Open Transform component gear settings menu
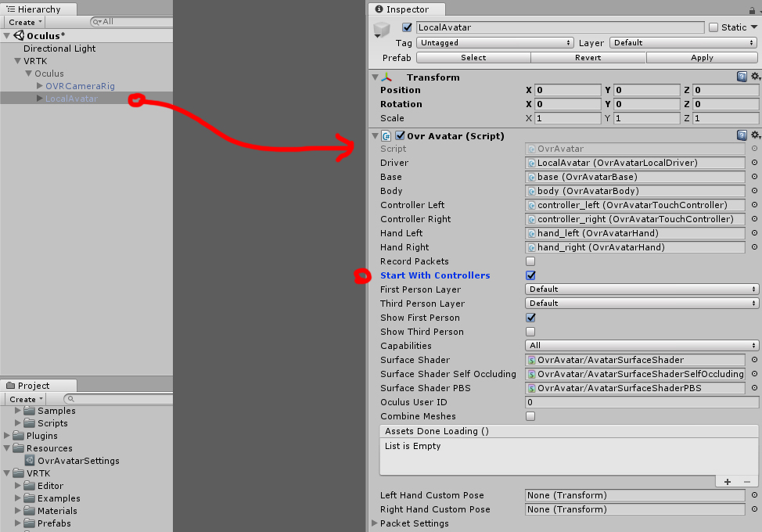Image resolution: width=762 pixels, height=532 pixels. pos(756,77)
